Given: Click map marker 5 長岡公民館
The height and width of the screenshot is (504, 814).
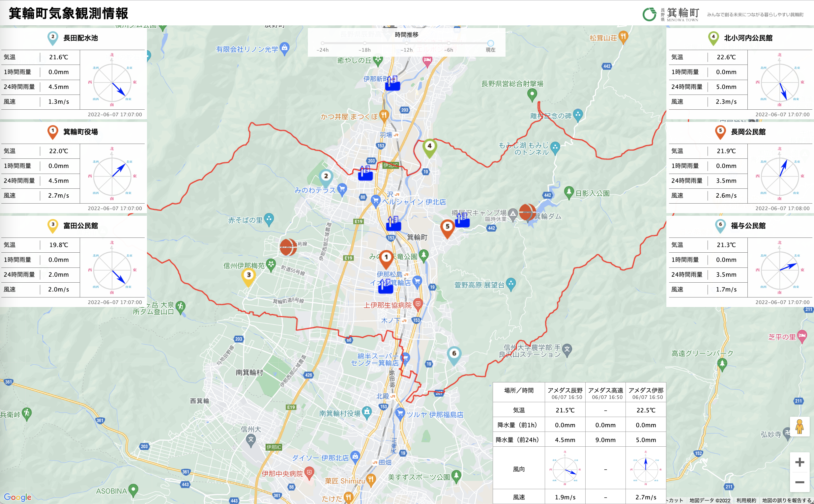Looking at the screenshot, I should coord(447,227).
